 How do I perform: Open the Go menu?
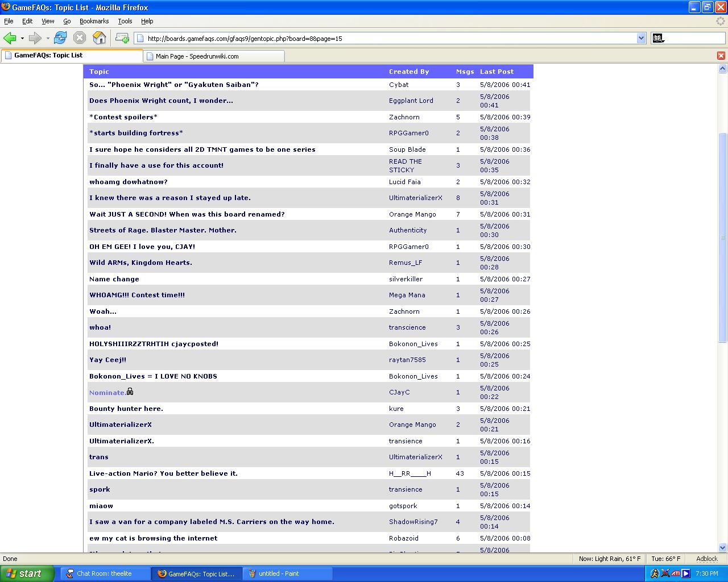67,21
